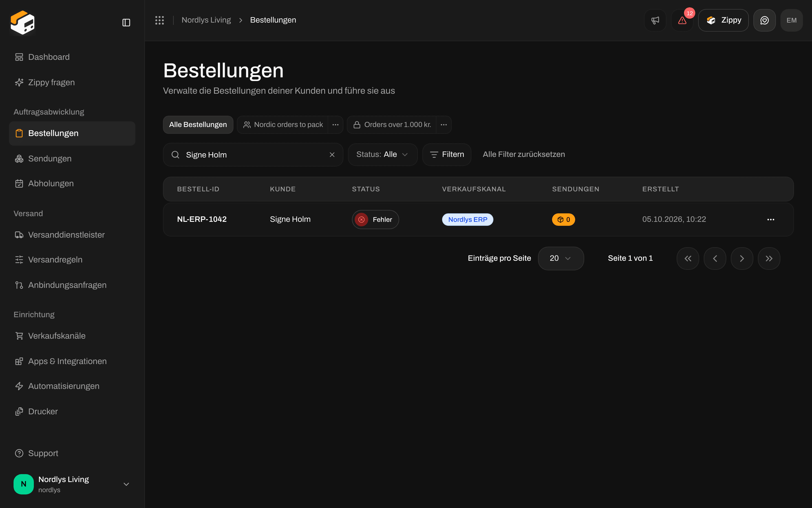Image resolution: width=812 pixels, height=508 pixels.
Task: Click Alle Filter zurücksetzen
Action: pyautogui.click(x=524, y=155)
